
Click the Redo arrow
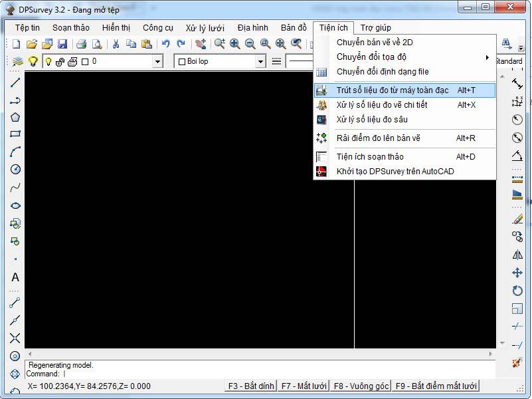[x=181, y=44]
